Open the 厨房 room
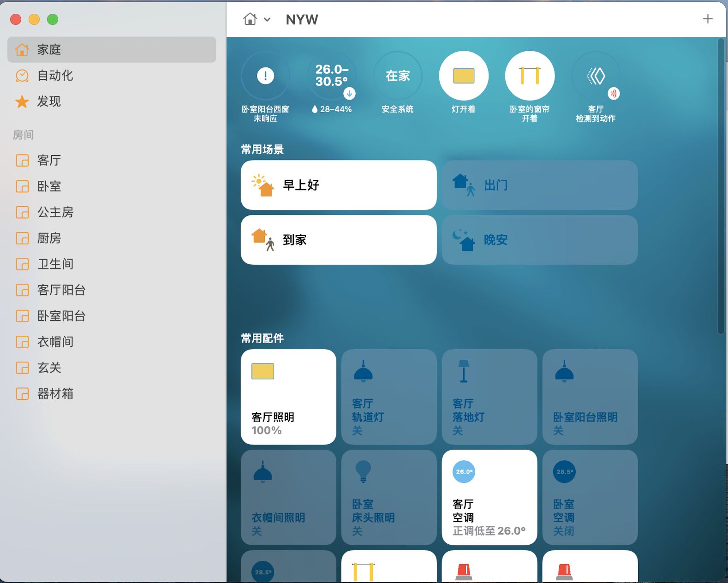Image resolution: width=728 pixels, height=583 pixels. [x=112, y=238]
